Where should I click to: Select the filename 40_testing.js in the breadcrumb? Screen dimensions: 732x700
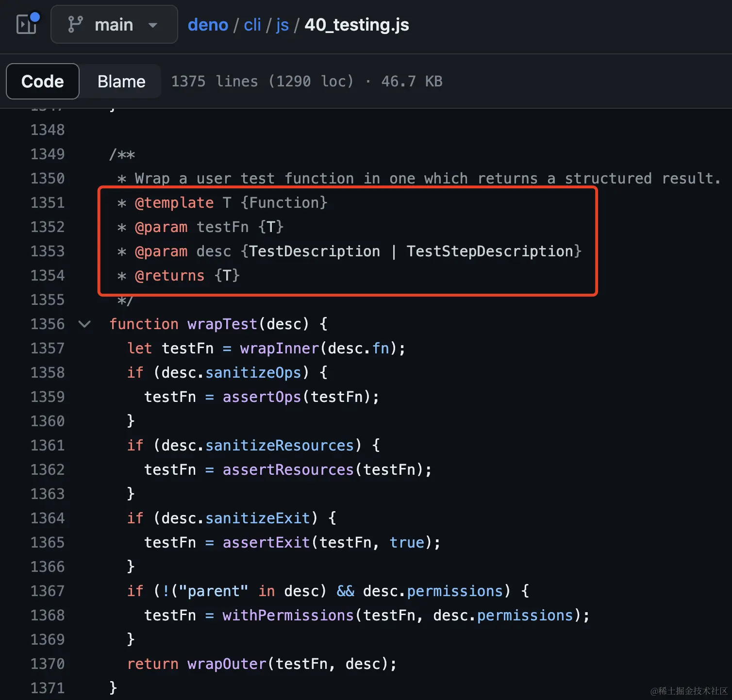pyautogui.click(x=356, y=25)
